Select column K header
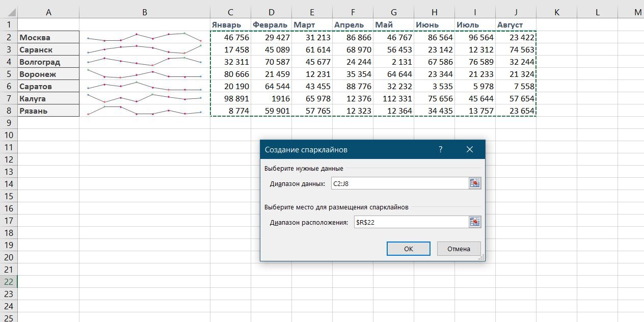Screen dimensions: 644x322 pos(556,12)
